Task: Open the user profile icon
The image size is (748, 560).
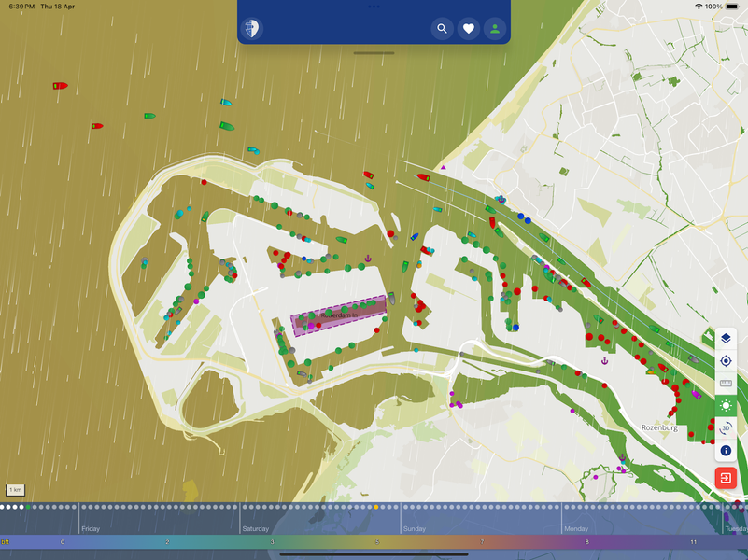Action: point(495,29)
